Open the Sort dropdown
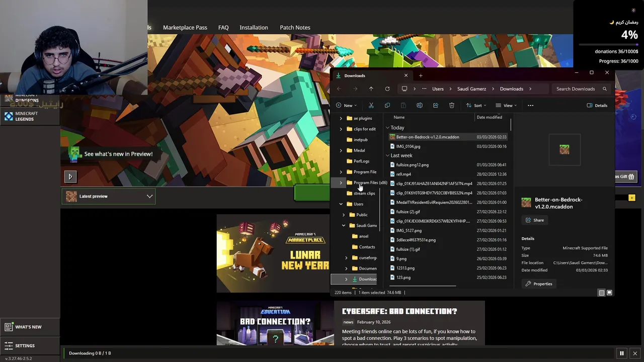 (476, 106)
